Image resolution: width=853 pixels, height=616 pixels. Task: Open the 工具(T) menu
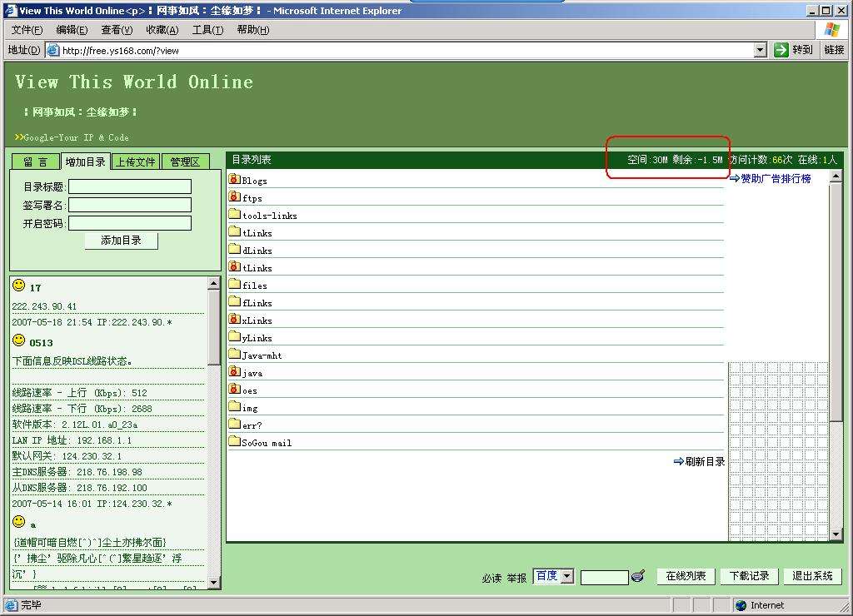[x=207, y=30]
